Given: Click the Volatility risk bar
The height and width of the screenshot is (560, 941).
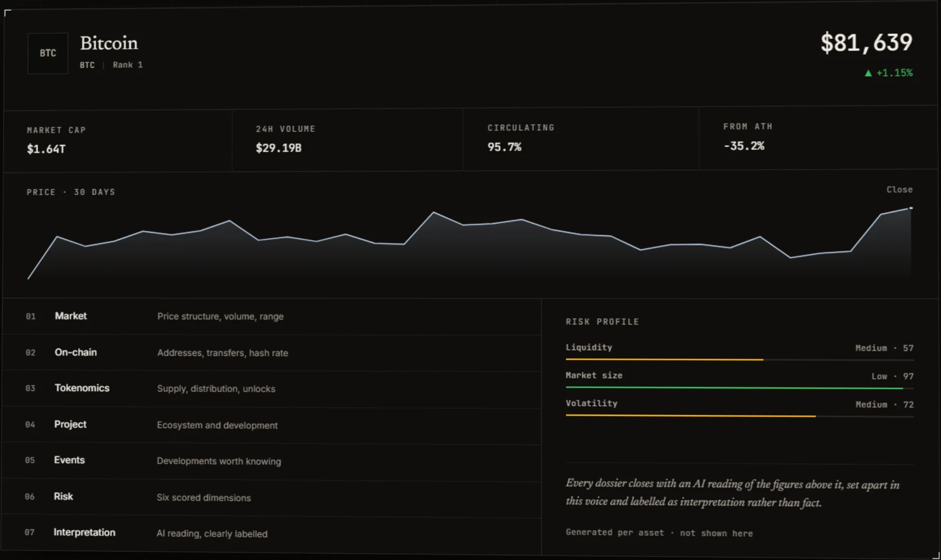Looking at the screenshot, I should click(x=739, y=416).
